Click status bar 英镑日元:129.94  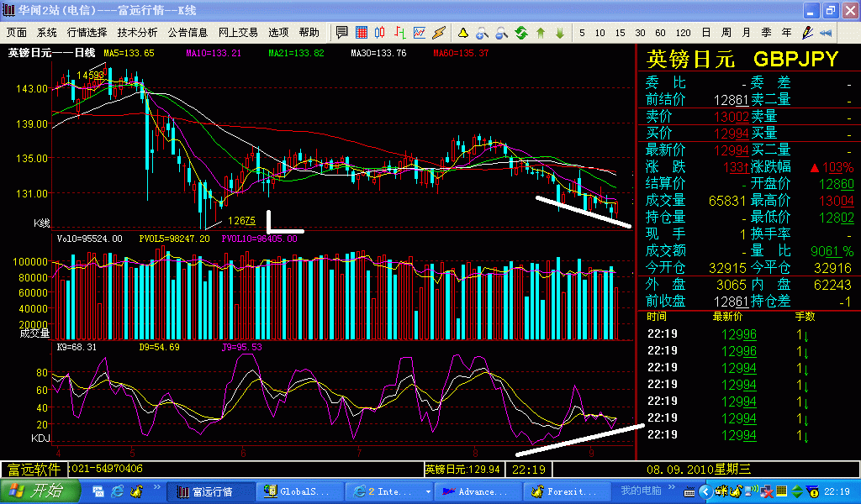pos(462,470)
